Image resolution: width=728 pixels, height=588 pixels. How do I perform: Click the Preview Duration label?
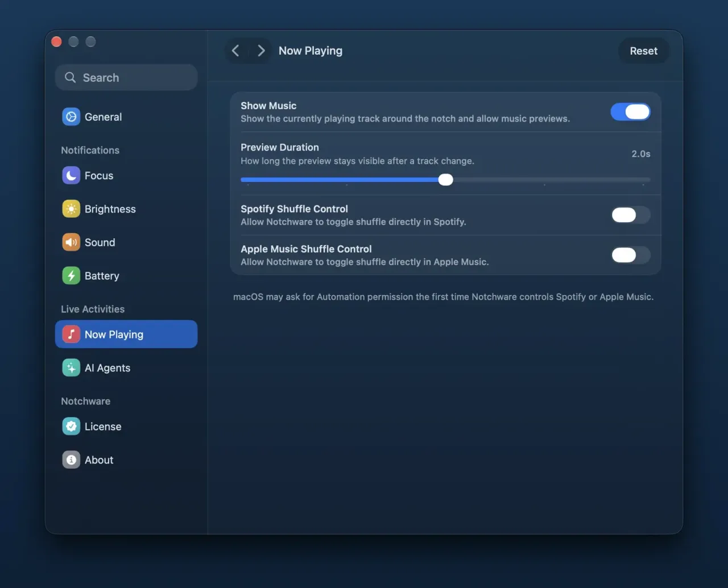pos(280,147)
